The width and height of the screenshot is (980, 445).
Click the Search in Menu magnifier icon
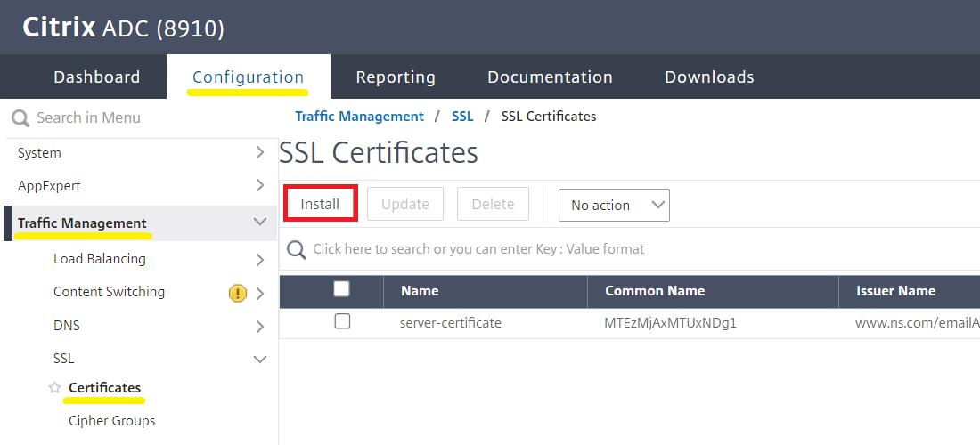pos(20,118)
